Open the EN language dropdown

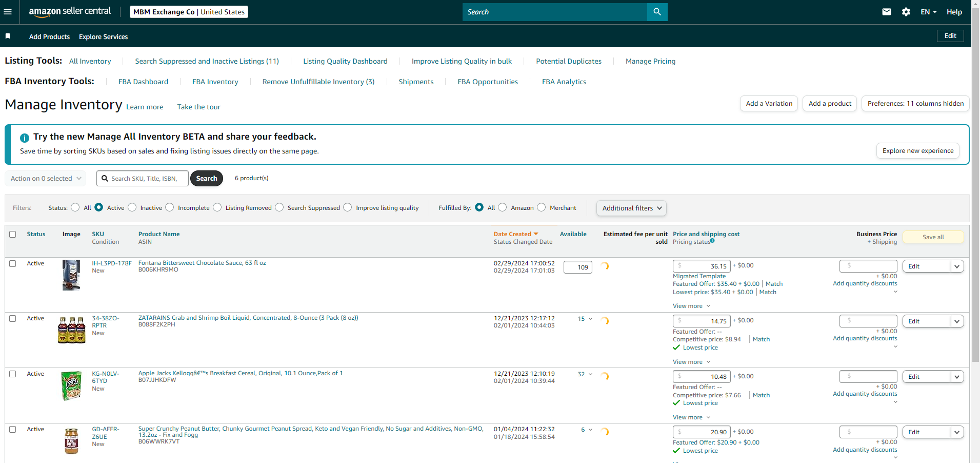[x=928, y=12]
